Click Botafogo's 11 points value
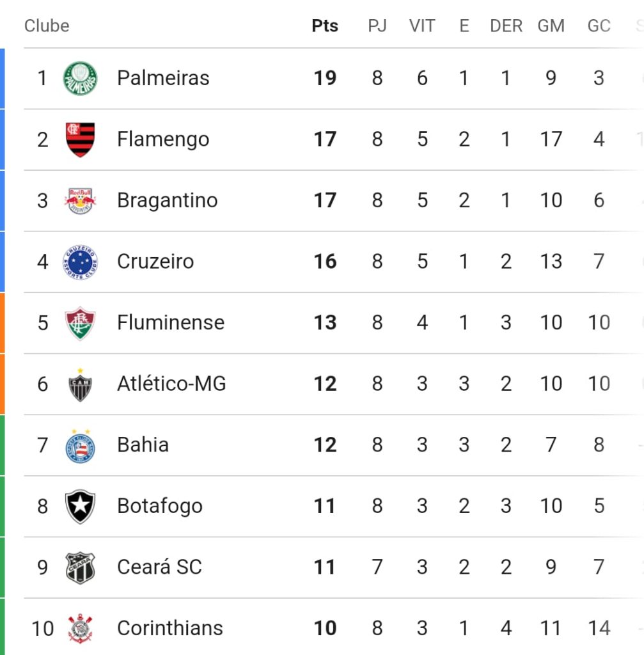The height and width of the screenshot is (655, 644). [x=325, y=506]
